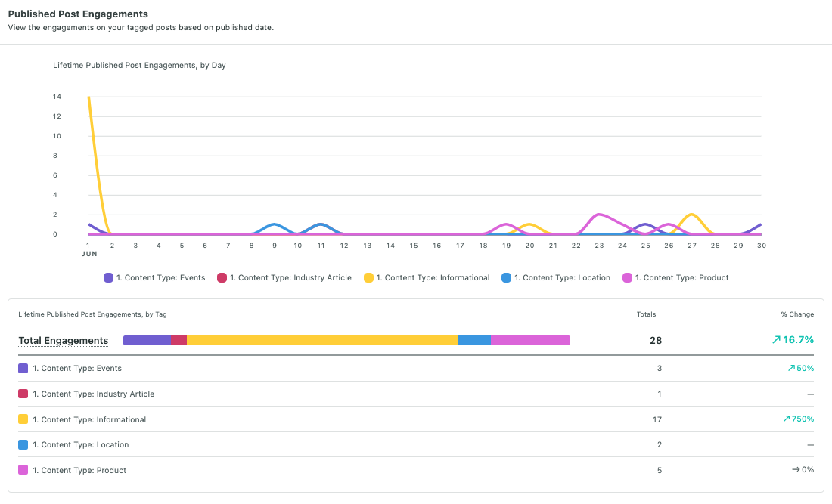Click the right-arrow icon beside 0%
This screenshot has height=504, width=832.
point(796,469)
